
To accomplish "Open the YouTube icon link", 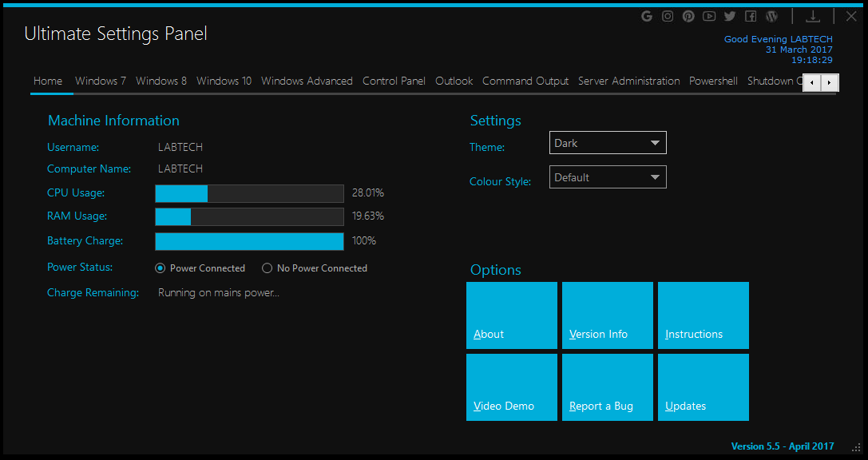I will (x=709, y=16).
